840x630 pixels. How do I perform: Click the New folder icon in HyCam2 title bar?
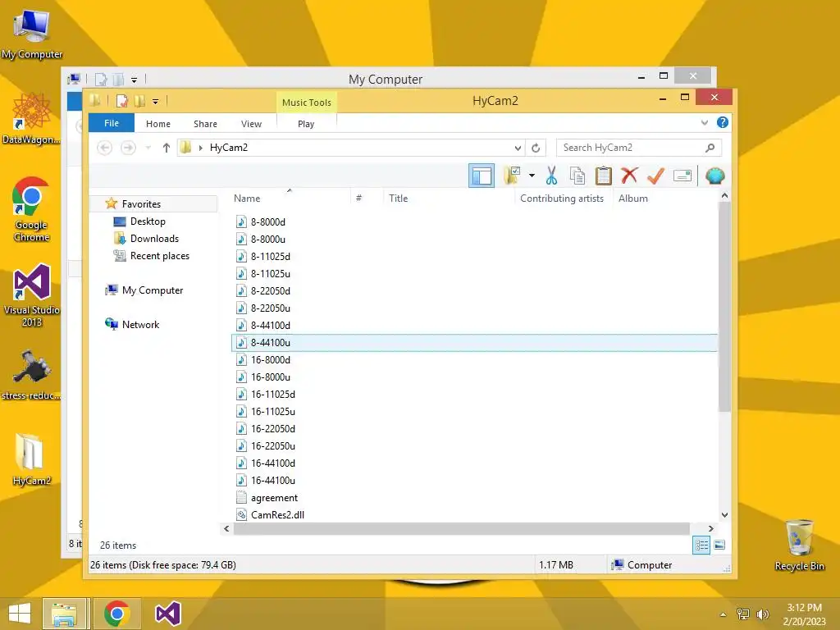[x=139, y=101]
